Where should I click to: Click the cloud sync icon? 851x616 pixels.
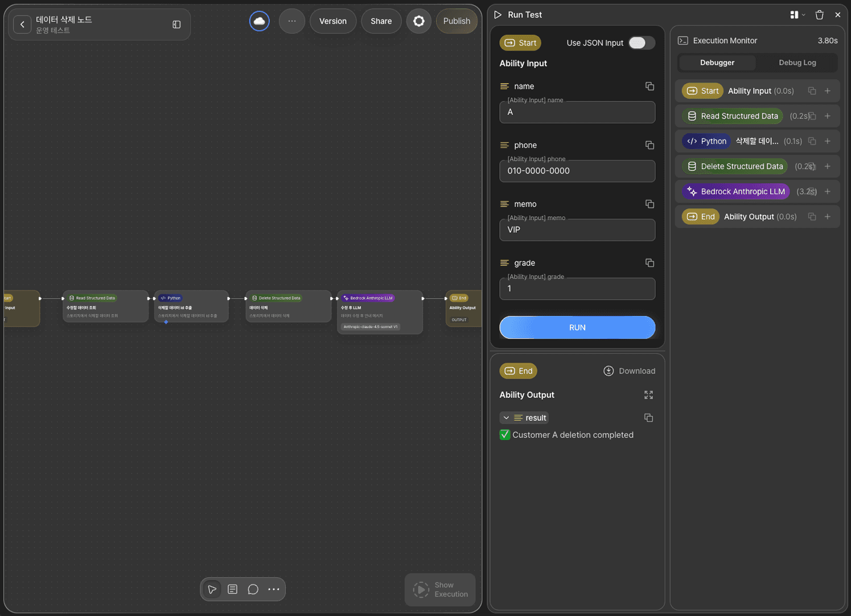(x=260, y=21)
